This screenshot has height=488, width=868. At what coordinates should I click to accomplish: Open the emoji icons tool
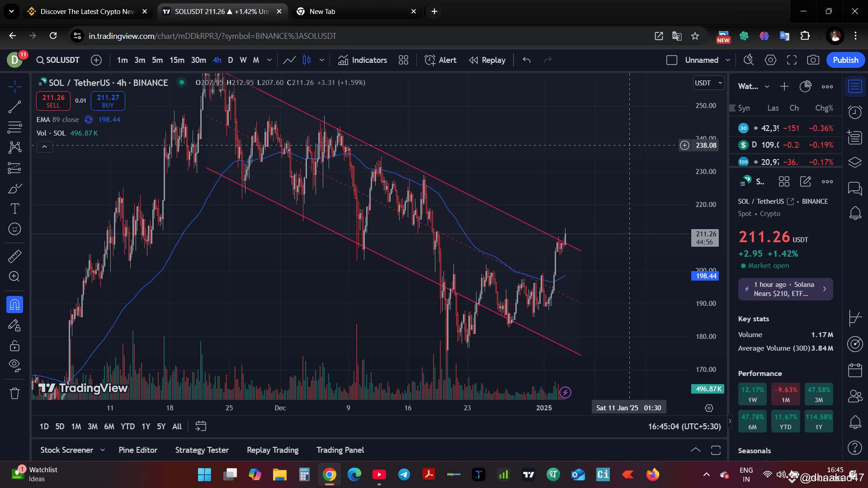(x=14, y=229)
